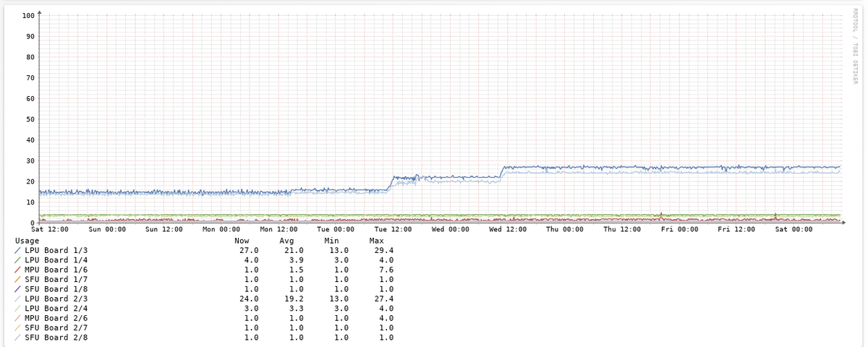Click the "Avg" column header
Viewport: 868px width, 347px height.
(286, 240)
